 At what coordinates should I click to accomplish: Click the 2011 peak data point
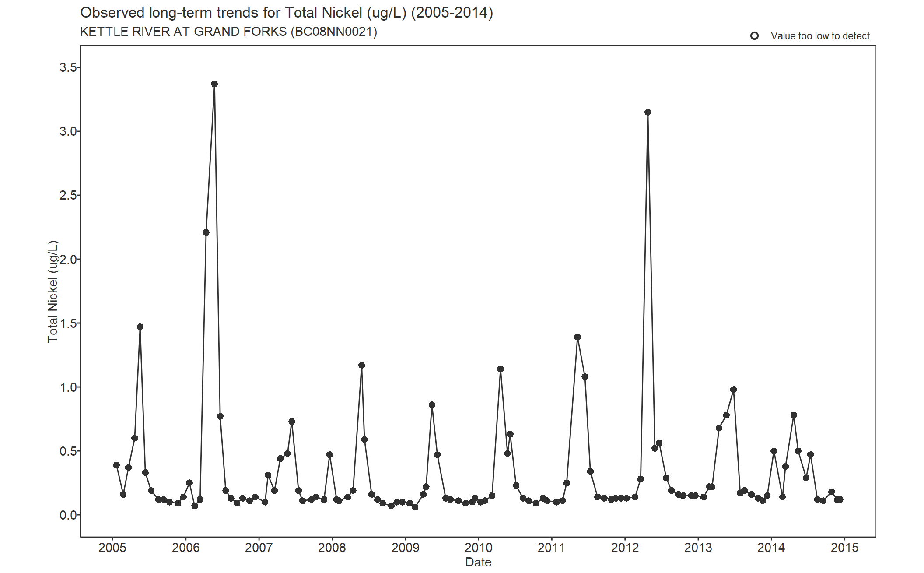tap(577, 337)
